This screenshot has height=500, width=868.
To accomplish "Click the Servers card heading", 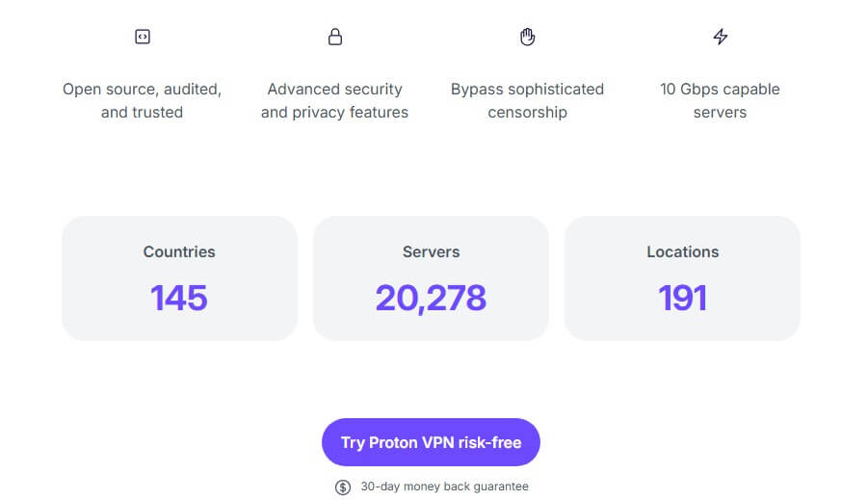I will pyautogui.click(x=432, y=252).
